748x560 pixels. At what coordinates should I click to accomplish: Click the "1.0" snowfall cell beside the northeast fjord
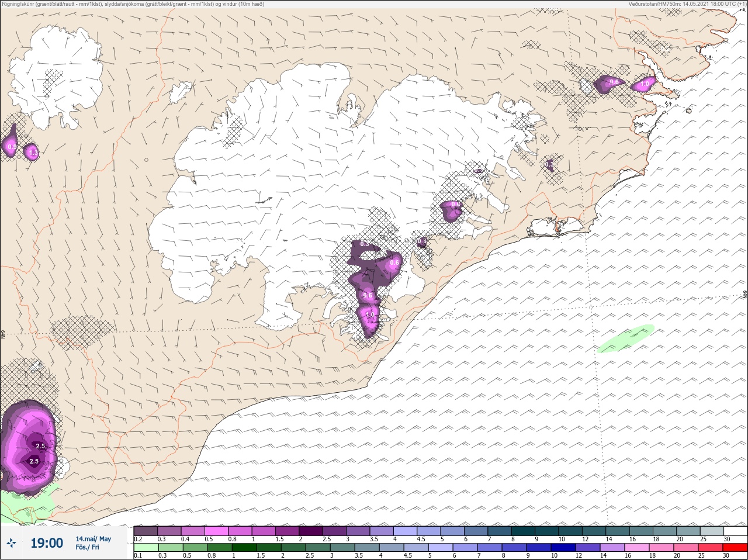[645, 84]
